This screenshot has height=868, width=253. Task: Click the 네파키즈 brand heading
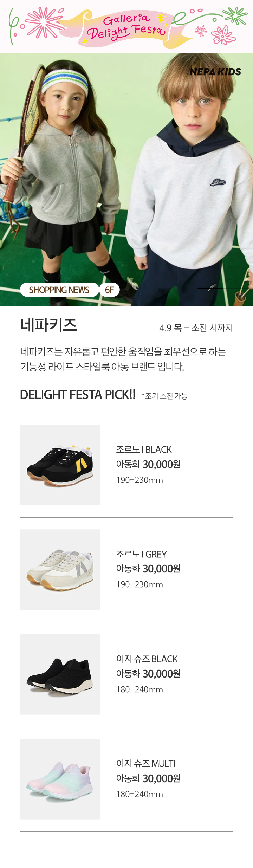coord(48,325)
